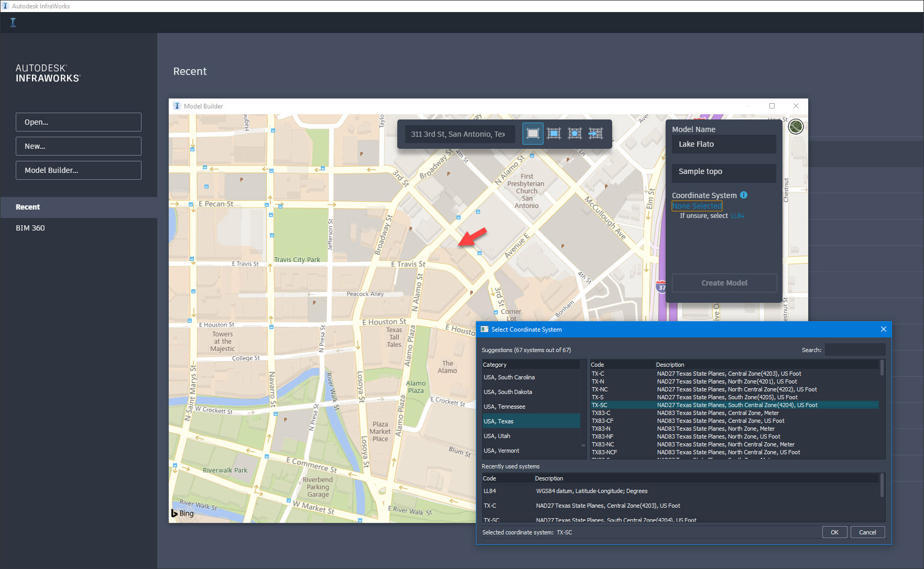Choose the rectangle area selection tool
Screen dimensions: 924x569
coord(553,134)
